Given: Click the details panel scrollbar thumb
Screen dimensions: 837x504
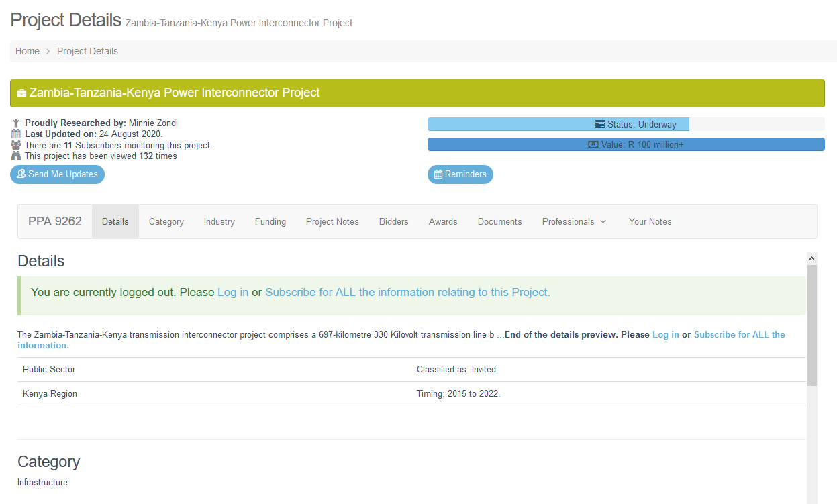Looking at the screenshot, I should click(812, 325).
